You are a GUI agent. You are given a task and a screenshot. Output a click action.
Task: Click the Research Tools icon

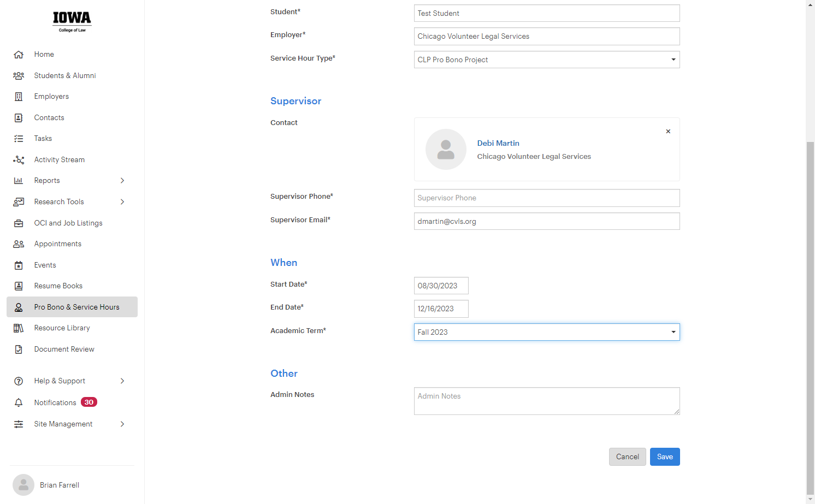(19, 202)
